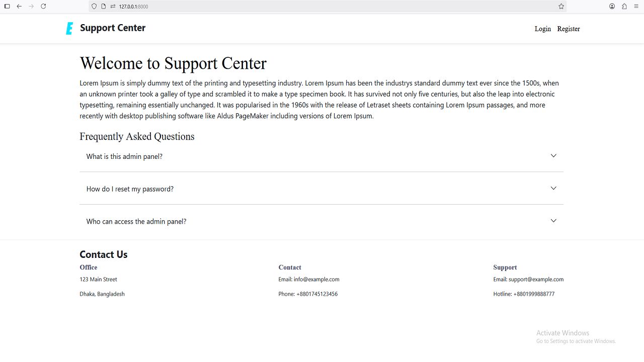Viewport: 644px width, 362px height.
Task: Open the Firefox account icon
Action: [x=612, y=7]
